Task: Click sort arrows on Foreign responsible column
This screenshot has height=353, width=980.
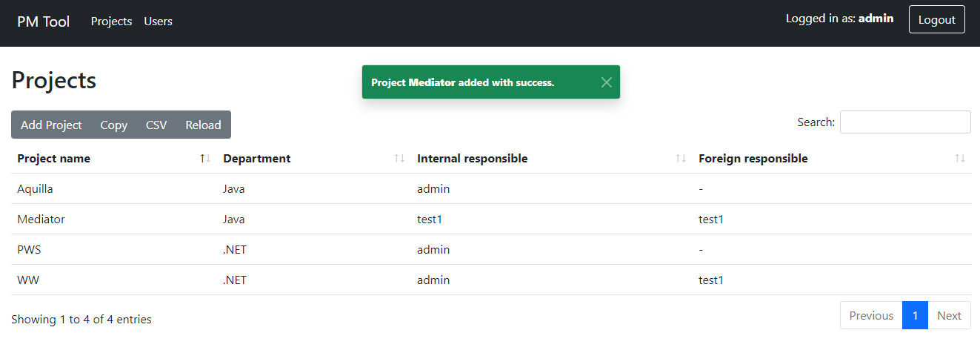Action: tap(960, 159)
